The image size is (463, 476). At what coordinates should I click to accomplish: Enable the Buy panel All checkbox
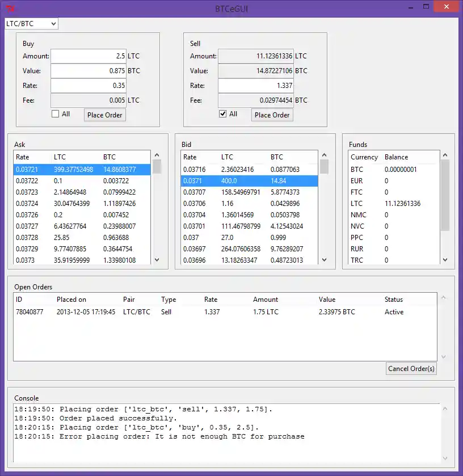click(x=56, y=114)
